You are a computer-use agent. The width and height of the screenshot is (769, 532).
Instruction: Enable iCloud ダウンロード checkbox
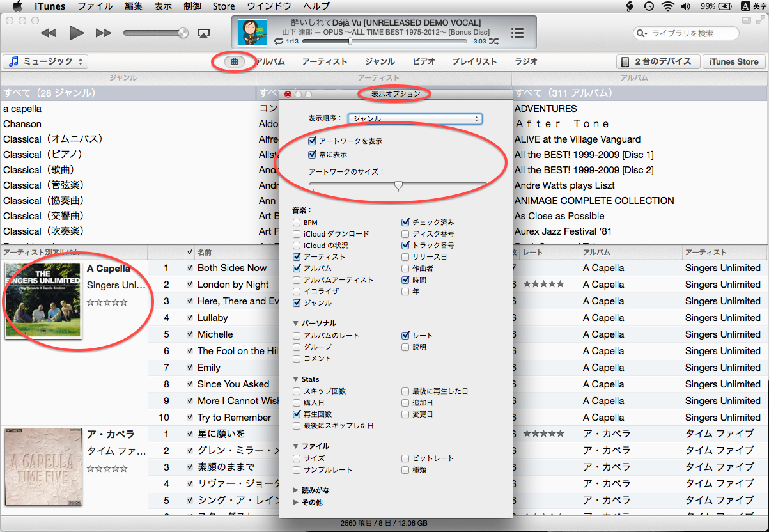(297, 234)
